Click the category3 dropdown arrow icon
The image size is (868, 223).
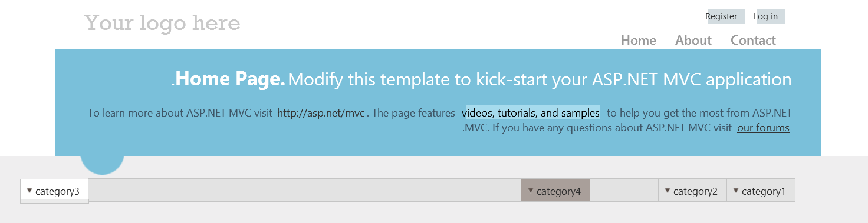(29, 190)
